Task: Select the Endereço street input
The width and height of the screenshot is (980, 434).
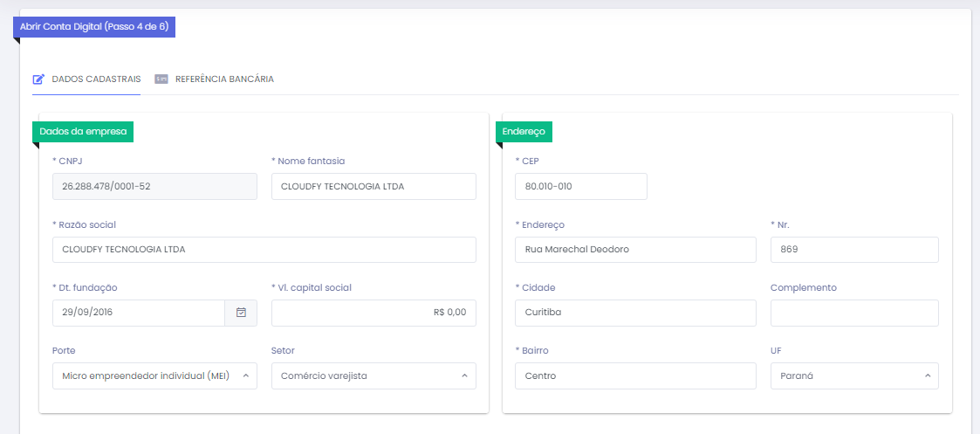Action: click(x=635, y=250)
